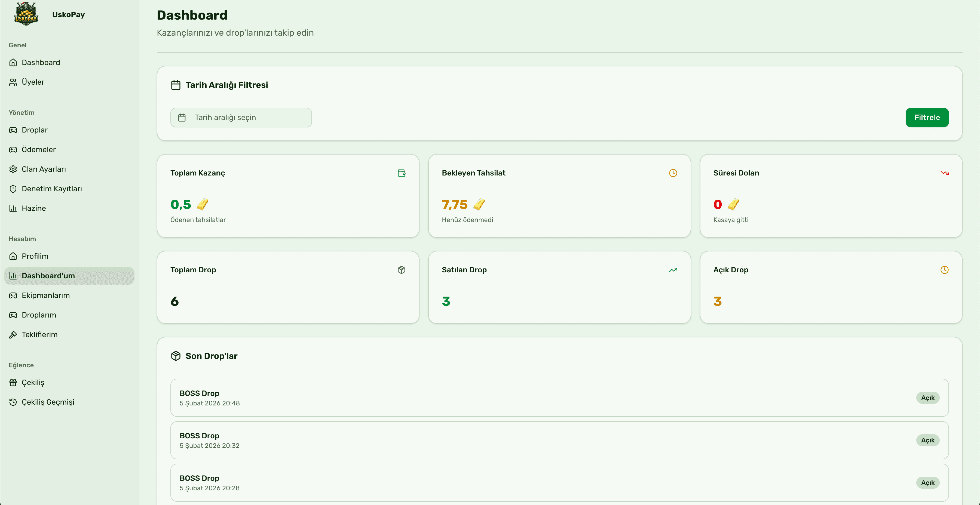980x505 pixels.
Task: Click the package icon beside Son Drop'lar
Action: [x=176, y=356]
